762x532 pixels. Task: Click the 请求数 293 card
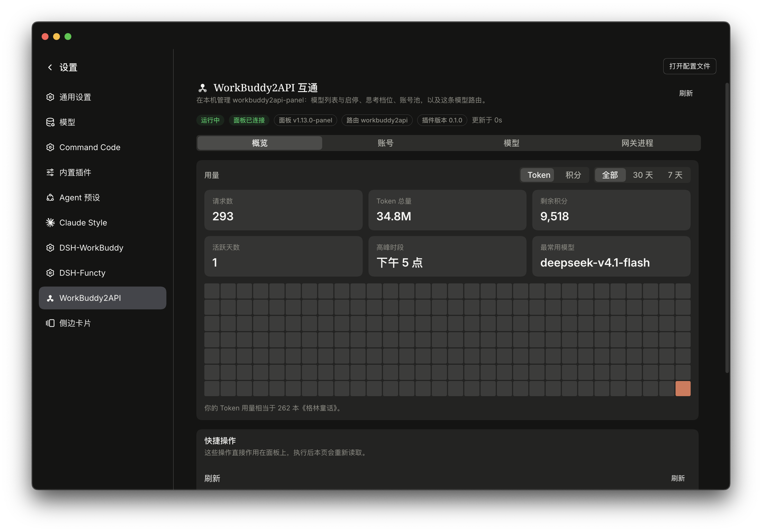coord(283,210)
